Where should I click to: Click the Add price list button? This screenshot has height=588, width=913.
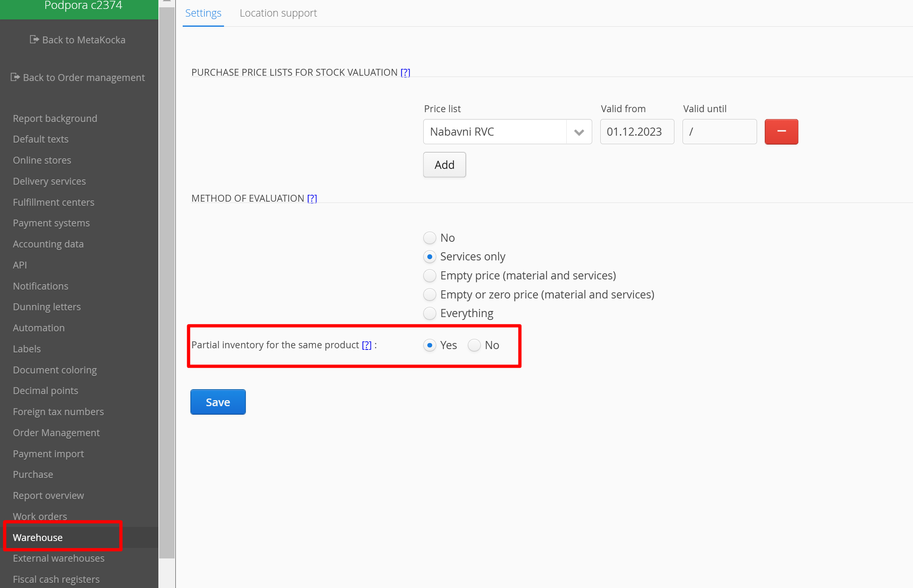point(444,165)
